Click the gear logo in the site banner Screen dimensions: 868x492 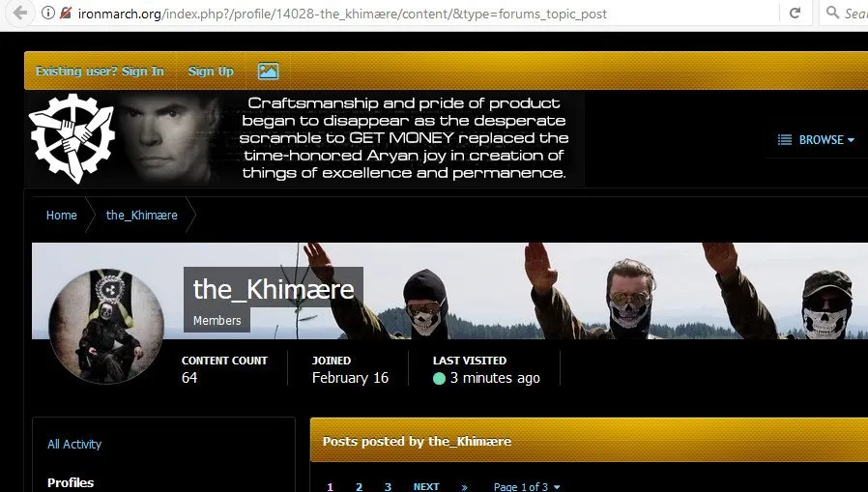(x=72, y=138)
